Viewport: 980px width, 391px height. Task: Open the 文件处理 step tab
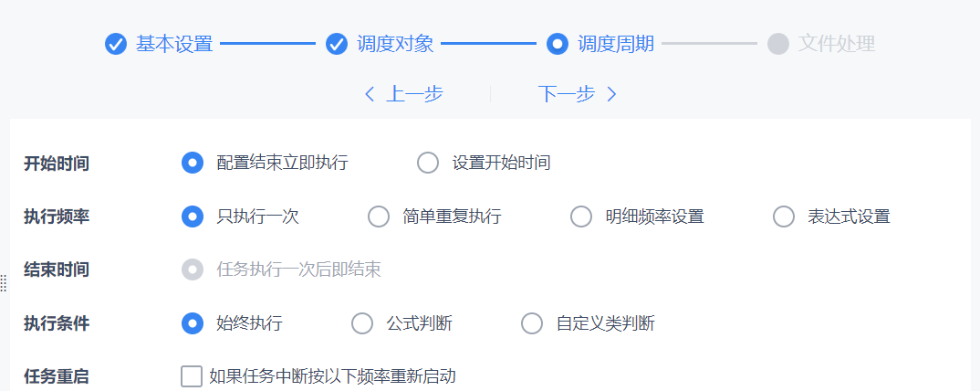click(836, 44)
